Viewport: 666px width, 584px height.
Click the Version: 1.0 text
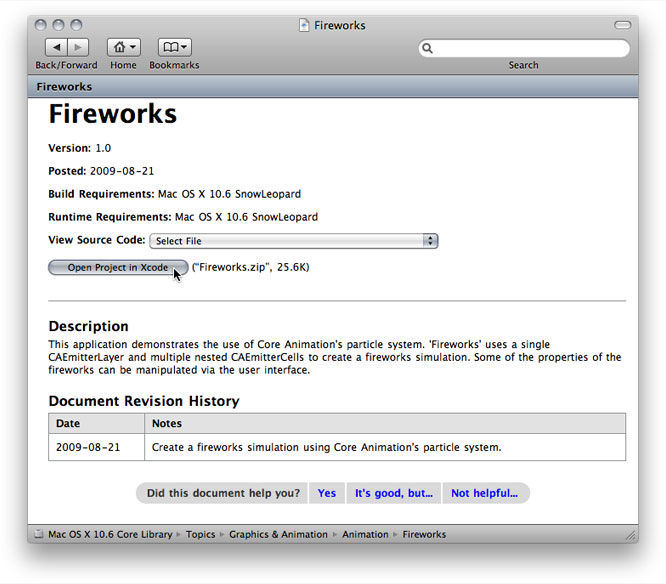click(x=79, y=148)
